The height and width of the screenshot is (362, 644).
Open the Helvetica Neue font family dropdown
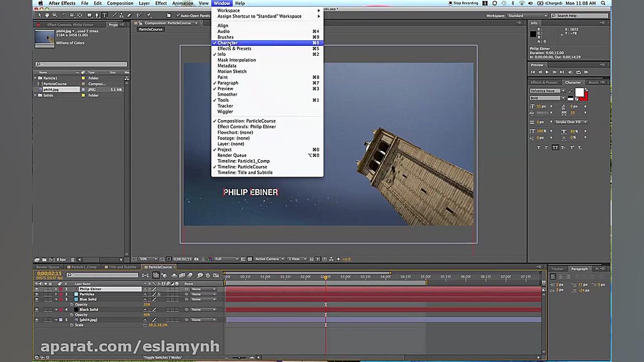coord(563,90)
